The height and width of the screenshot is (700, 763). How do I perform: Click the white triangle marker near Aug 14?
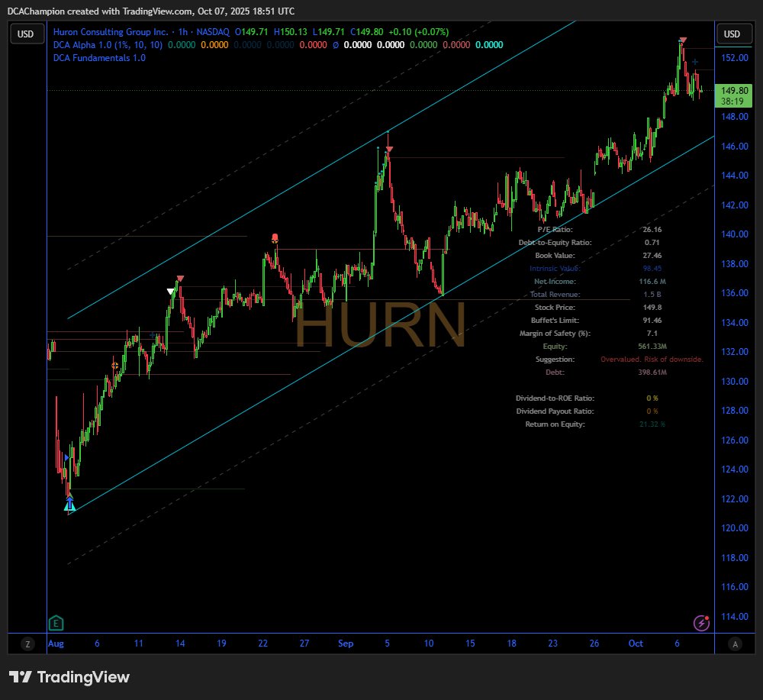170,292
